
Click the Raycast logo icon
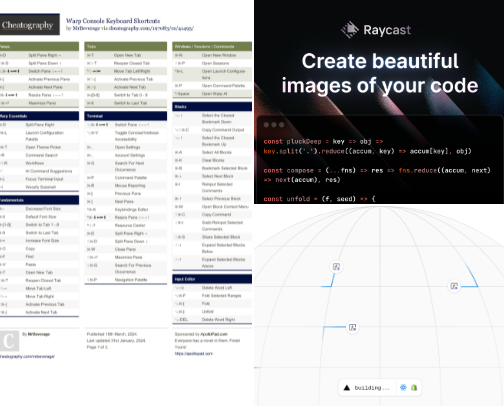pos(350,30)
